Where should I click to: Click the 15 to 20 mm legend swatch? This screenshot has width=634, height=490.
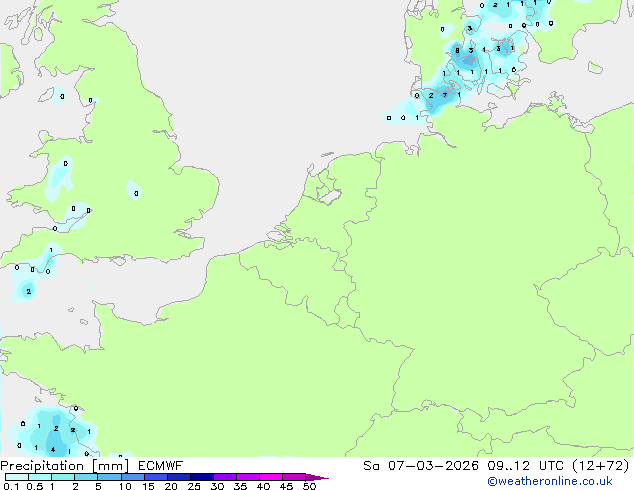(155, 477)
